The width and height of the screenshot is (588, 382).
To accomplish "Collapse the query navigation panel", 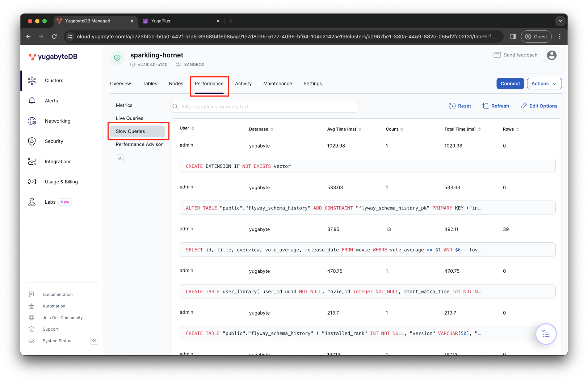I will (120, 158).
